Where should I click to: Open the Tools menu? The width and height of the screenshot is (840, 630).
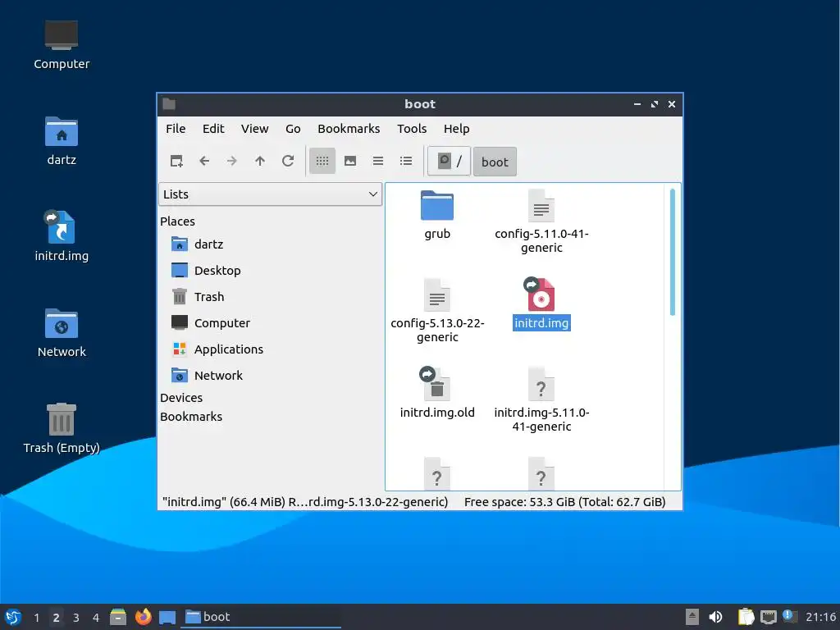pyautogui.click(x=412, y=129)
